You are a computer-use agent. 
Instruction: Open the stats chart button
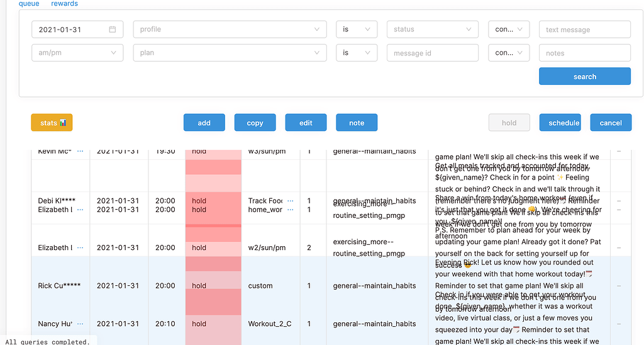tap(52, 123)
